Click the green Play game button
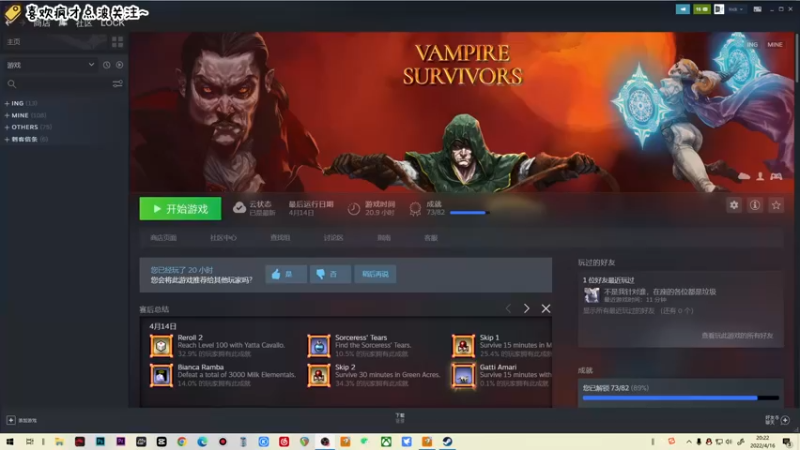Screen dimensions: 800x450 click(181, 209)
